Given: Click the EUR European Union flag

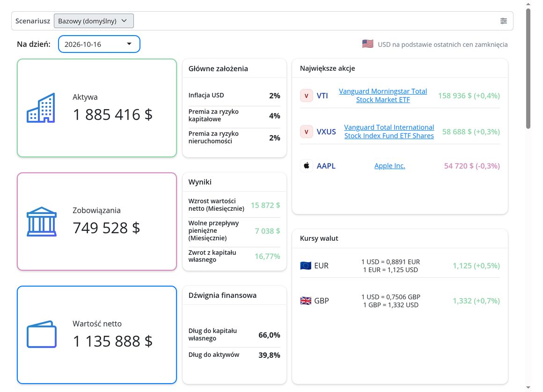Looking at the screenshot, I should 305,266.
